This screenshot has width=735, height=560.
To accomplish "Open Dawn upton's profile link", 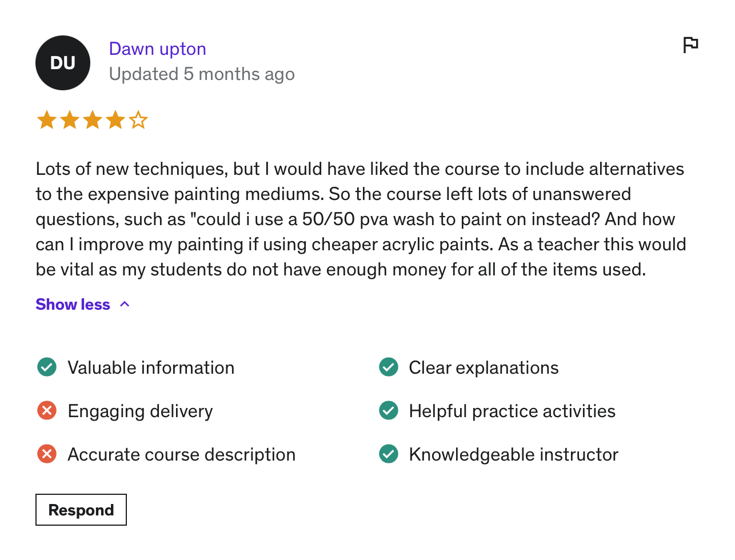I will [157, 49].
